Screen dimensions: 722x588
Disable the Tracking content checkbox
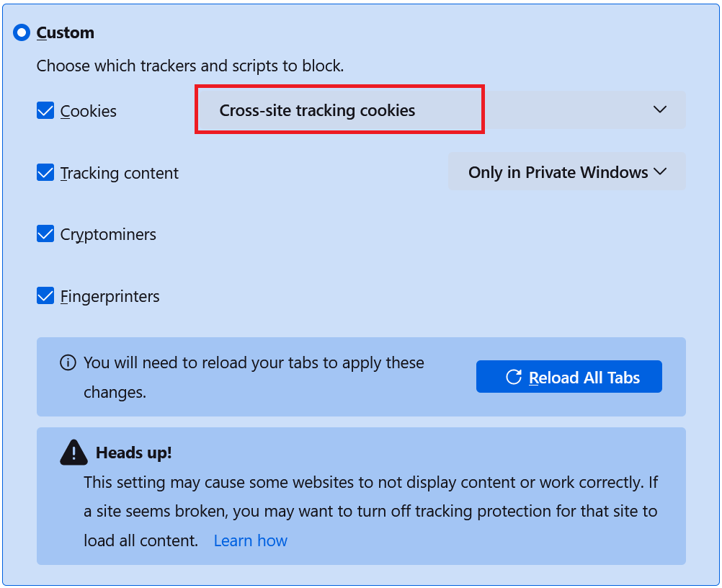(x=45, y=172)
